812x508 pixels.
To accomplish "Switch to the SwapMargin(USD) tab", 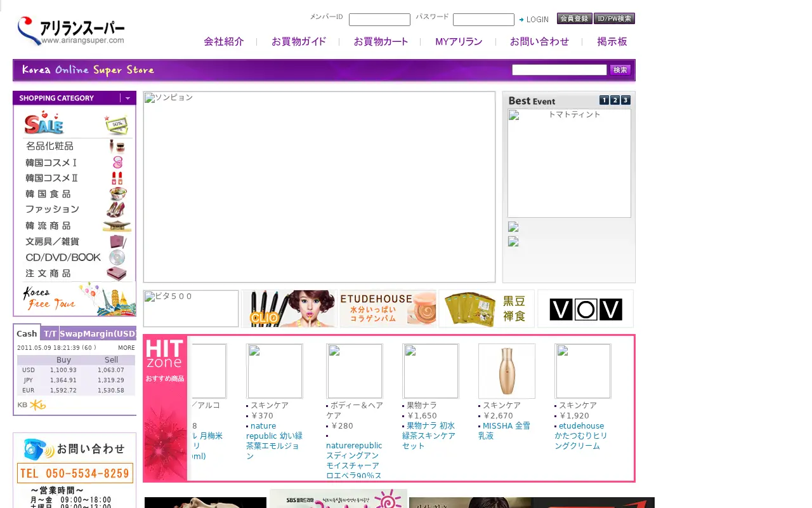I will (x=98, y=333).
